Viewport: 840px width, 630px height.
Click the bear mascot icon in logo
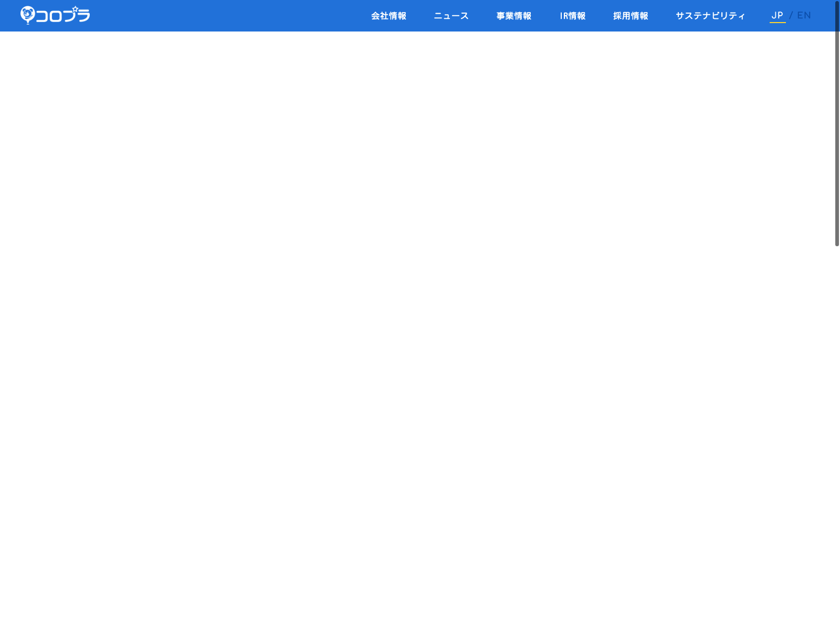pos(27,14)
